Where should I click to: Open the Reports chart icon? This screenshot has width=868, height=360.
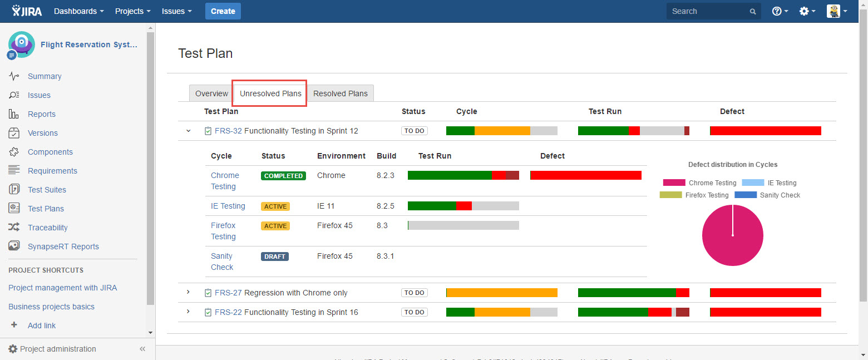coord(14,114)
